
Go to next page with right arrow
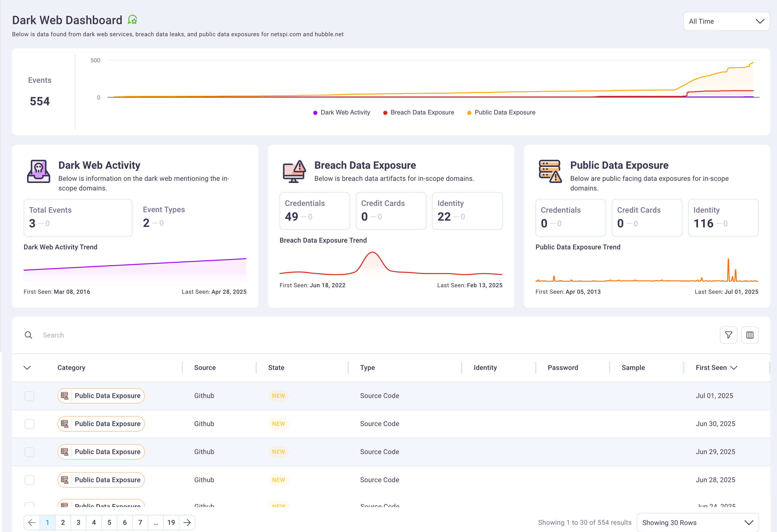point(187,522)
